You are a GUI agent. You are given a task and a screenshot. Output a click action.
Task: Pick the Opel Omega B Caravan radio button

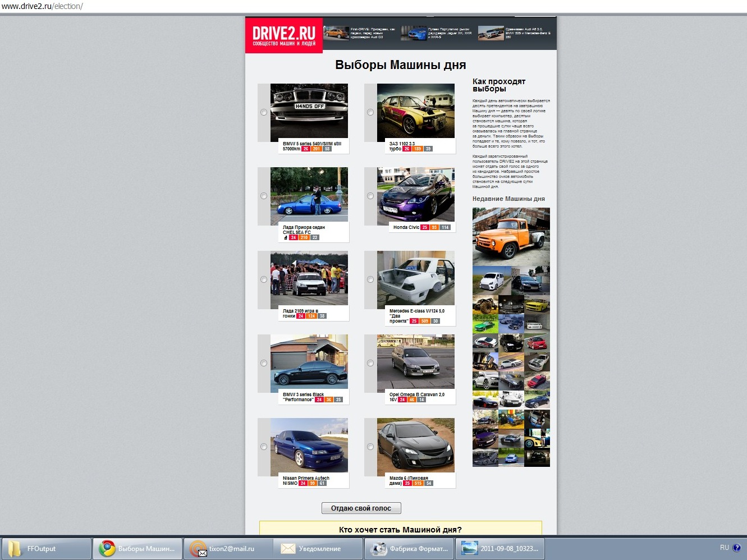[370, 363]
